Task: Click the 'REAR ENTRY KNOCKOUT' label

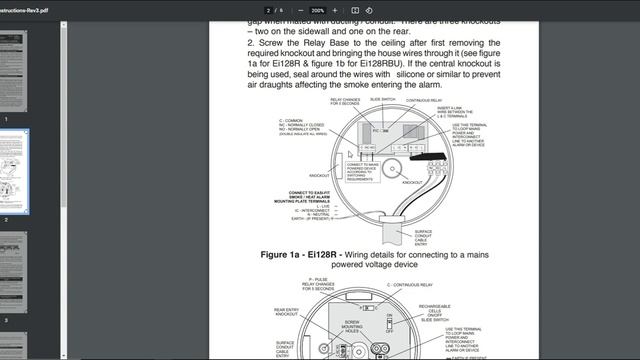Action: coord(286,312)
